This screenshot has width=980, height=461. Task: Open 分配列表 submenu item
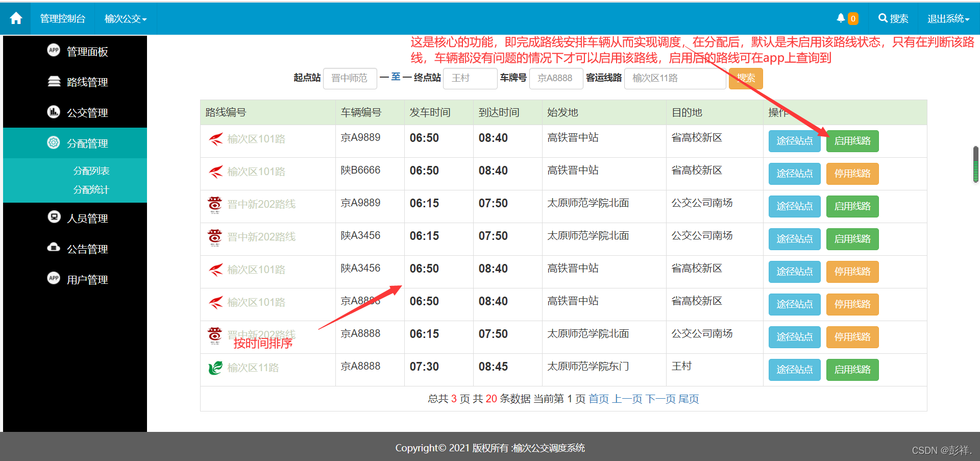91,171
